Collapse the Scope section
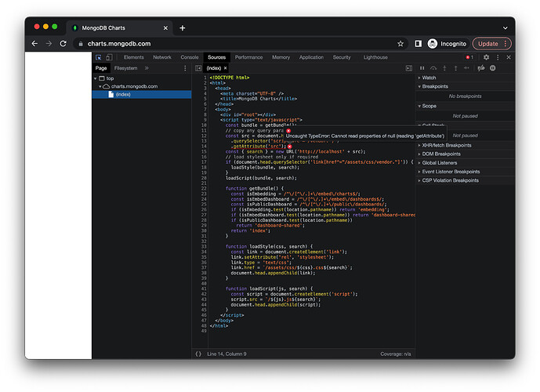 [x=428, y=105]
